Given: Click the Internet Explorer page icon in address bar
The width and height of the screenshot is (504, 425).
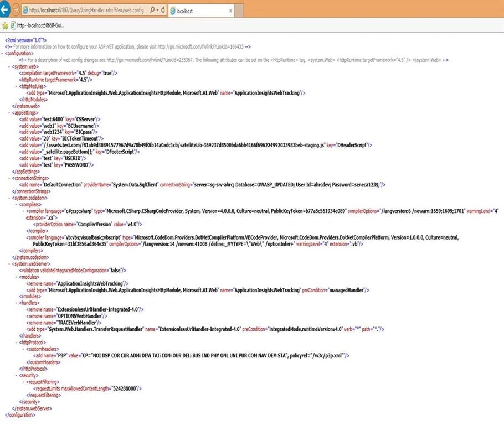Looking at the screenshot, I should tap(25, 11).
